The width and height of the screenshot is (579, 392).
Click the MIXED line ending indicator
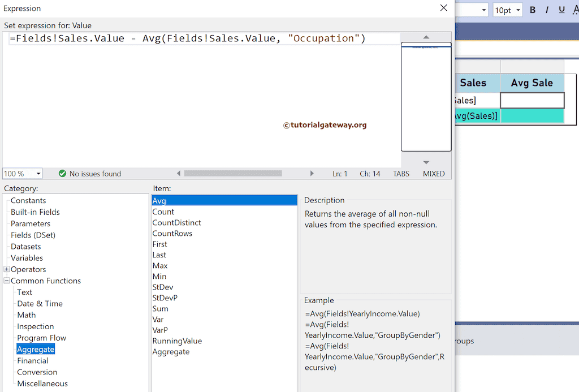pos(434,174)
